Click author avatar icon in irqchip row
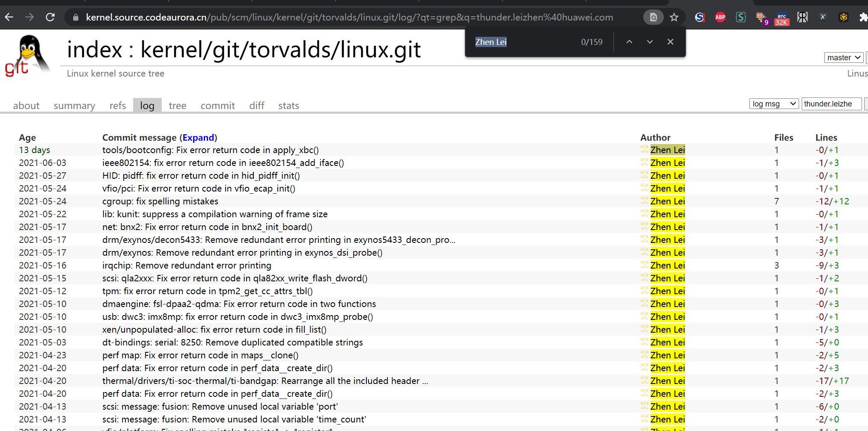This screenshot has height=431, width=868. point(645,265)
